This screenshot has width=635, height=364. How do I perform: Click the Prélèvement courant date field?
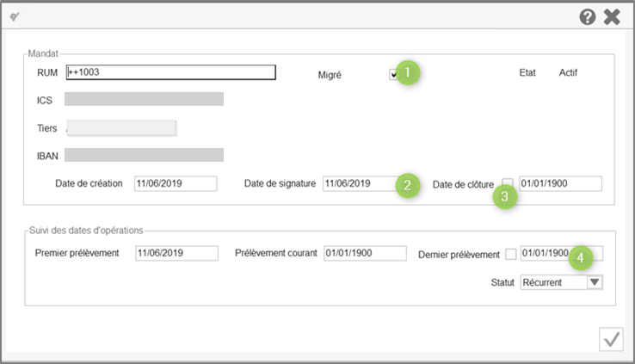coord(365,253)
